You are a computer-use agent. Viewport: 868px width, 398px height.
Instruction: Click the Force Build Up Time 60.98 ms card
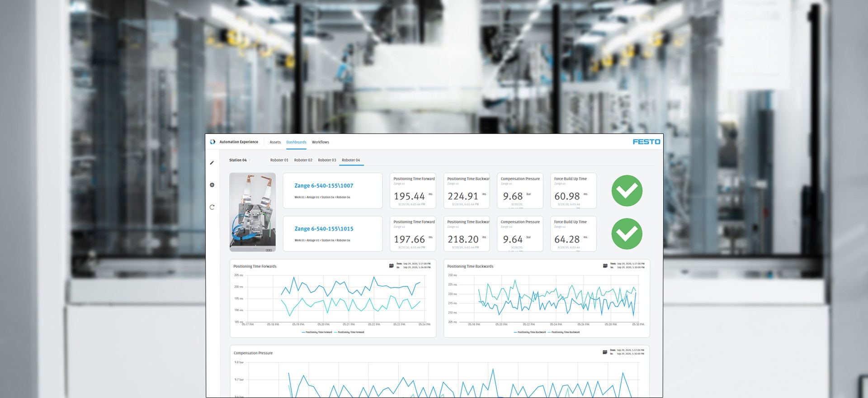(x=573, y=191)
